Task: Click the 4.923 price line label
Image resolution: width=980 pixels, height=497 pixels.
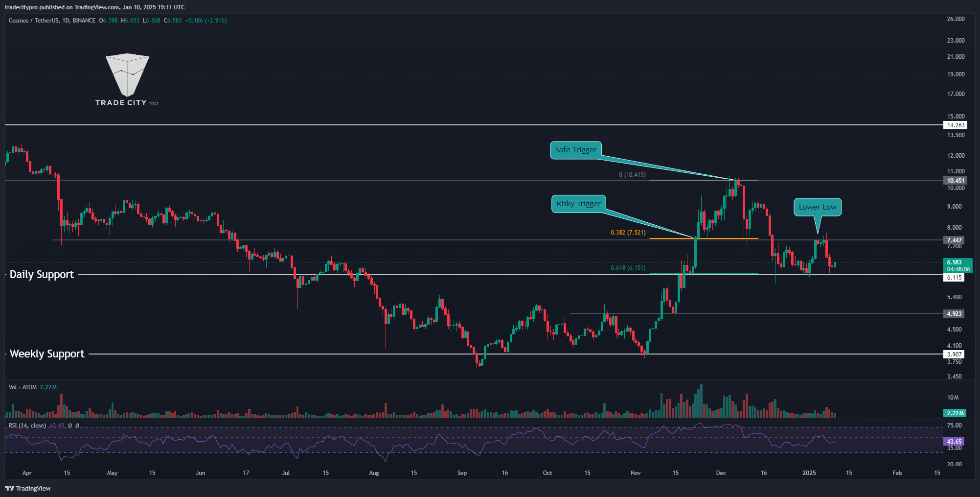Action: (x=954, y=314)
